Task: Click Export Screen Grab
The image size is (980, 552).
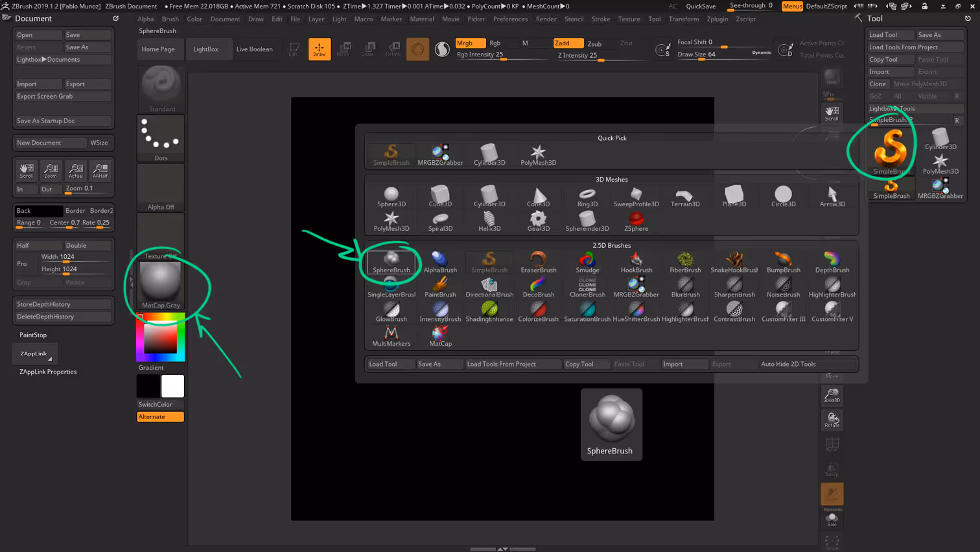Action: tap(63, 96)
